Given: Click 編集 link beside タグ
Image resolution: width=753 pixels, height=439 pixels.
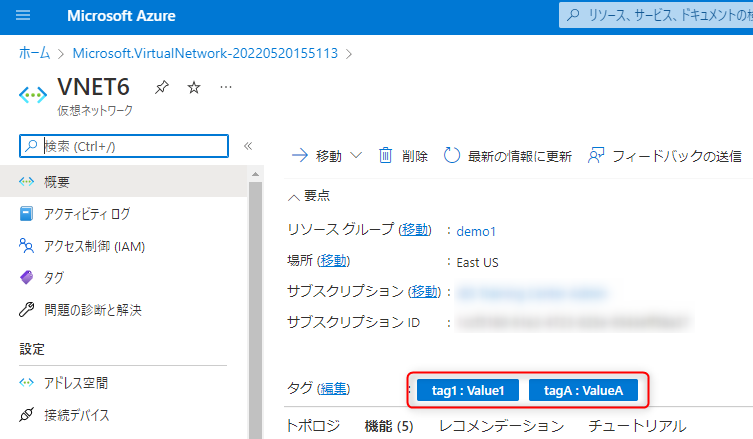Looking at the screenshot, I should tap(333, 388).
